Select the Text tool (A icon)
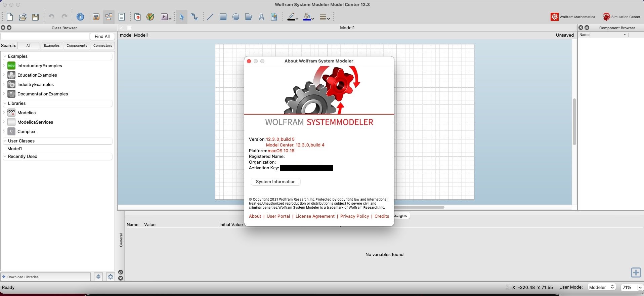This screenshot has width=644, height=296. (261, 17)
